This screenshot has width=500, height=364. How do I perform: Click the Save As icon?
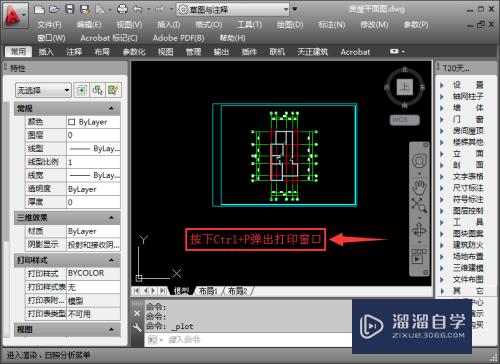85,9
